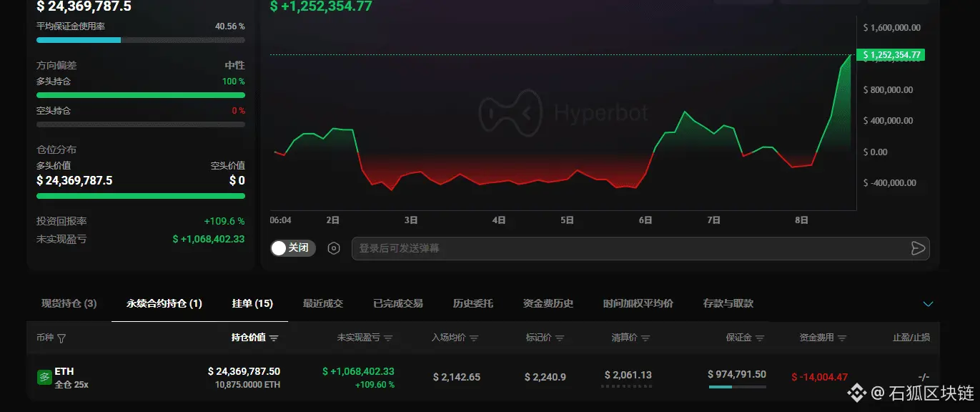Click the 40.56 % margin usage value
This screenshot has width=980, height=412.
click(x=230, y=26)
